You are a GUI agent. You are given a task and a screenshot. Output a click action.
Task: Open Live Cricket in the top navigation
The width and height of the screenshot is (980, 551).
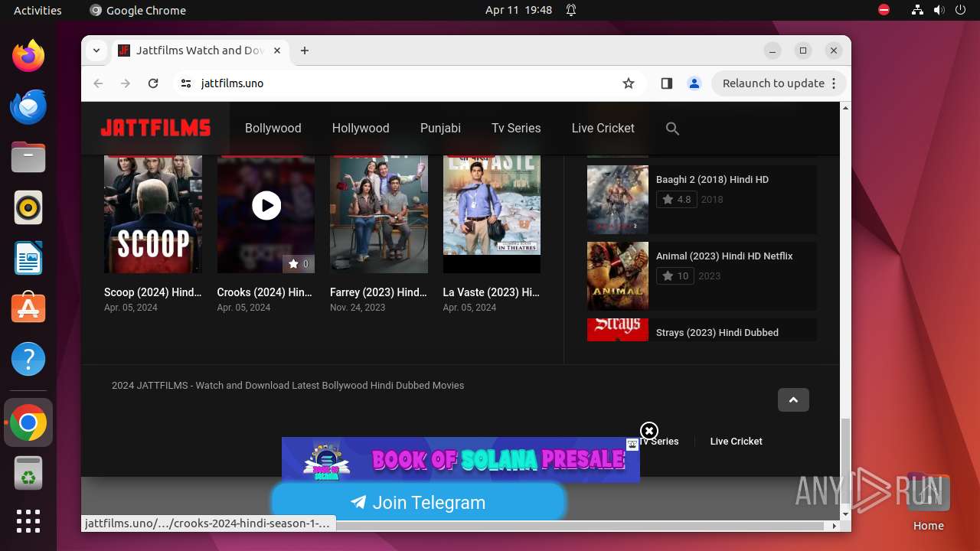point(603,128)
